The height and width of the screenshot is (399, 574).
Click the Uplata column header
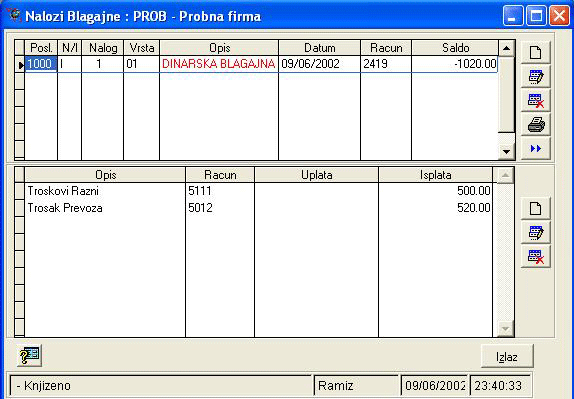tap(317, 175)
